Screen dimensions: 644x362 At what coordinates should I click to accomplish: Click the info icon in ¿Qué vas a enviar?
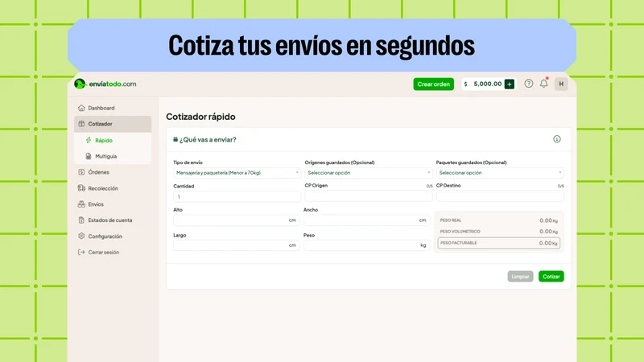[556, 139]
